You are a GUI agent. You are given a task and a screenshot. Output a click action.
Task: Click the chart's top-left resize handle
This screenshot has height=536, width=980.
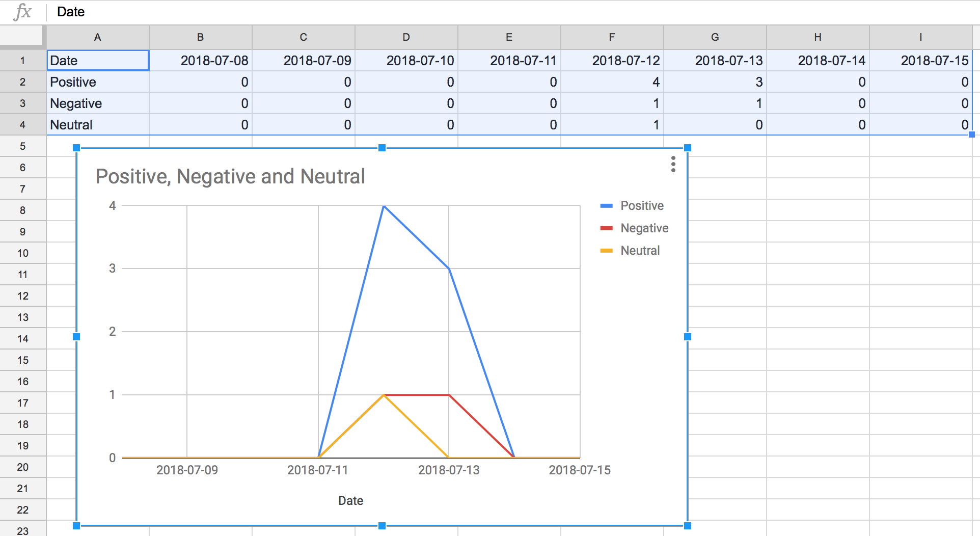click(x=76, y=148)
